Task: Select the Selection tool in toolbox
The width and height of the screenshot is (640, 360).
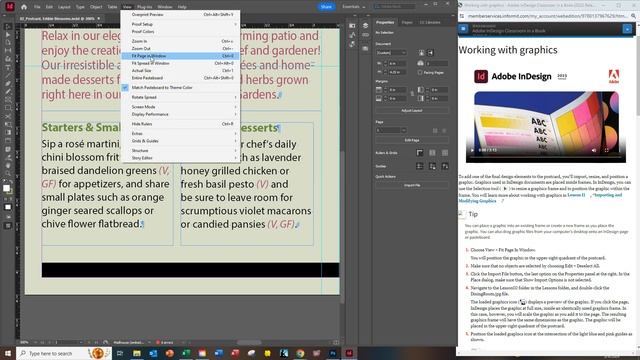Action: 8,27
